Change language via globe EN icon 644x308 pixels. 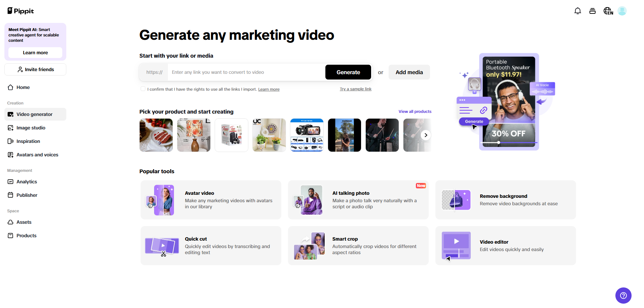(608, 11)
